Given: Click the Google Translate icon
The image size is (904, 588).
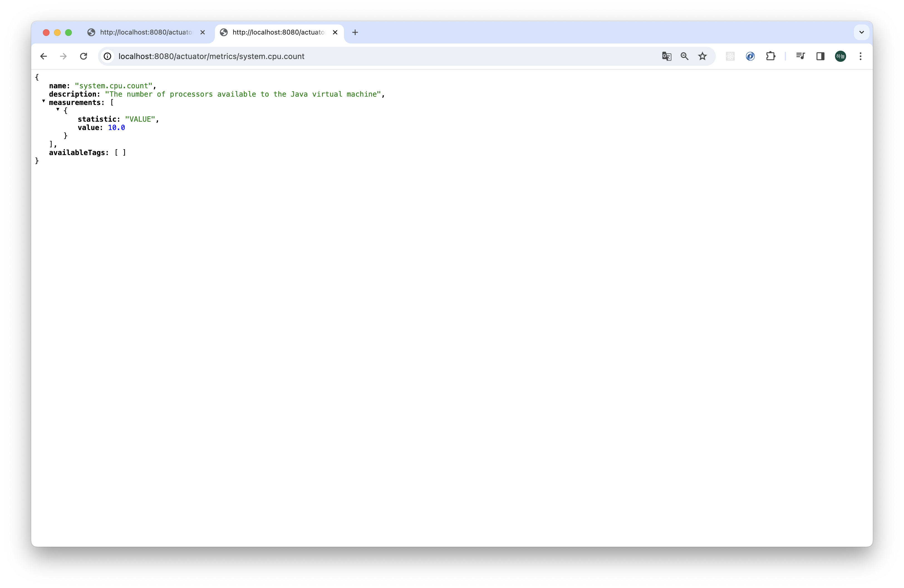Looking at the screenshot, I should coord(667,56).
